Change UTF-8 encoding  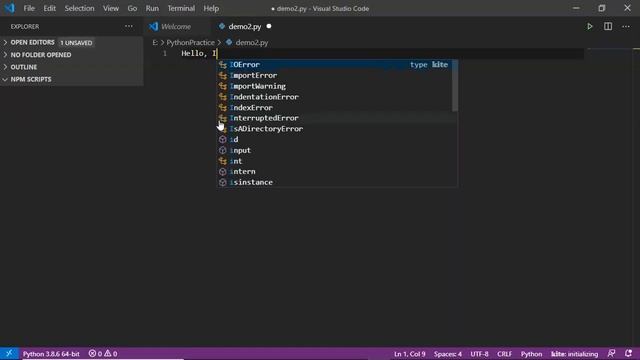pyautogui.click(x=479, y=354)
